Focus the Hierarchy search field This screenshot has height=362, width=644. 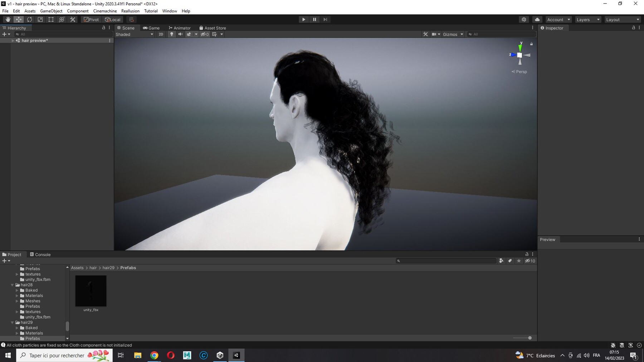click(63, 34)
